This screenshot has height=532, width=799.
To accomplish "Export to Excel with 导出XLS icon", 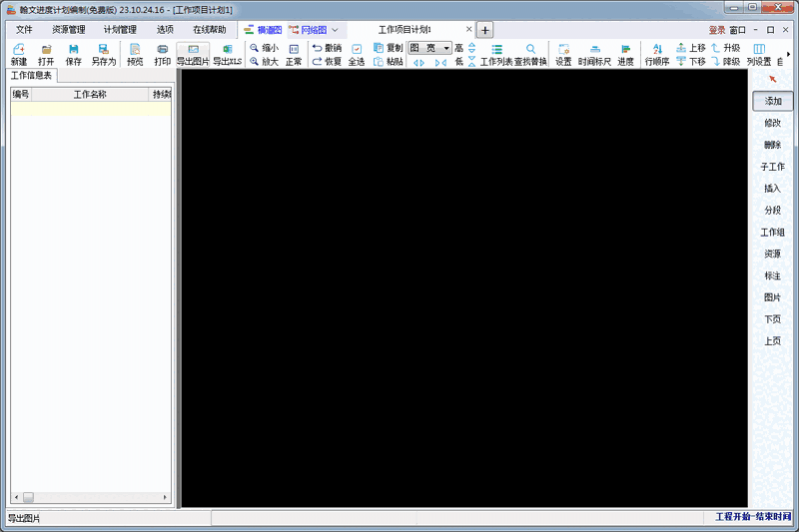I will tap(227, 54).
